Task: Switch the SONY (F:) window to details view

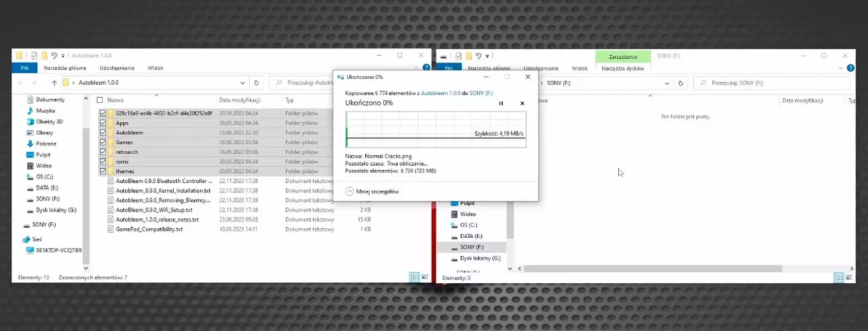Action: (840, 277)
